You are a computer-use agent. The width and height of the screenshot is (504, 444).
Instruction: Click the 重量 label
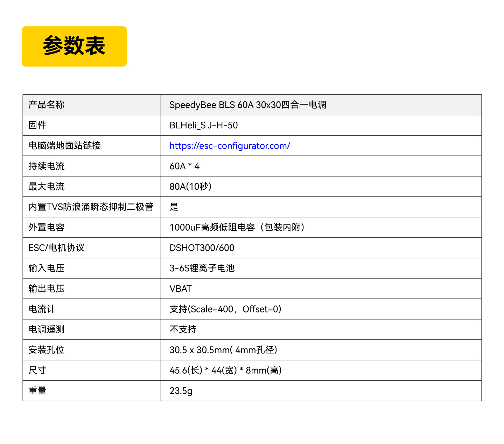pyautogui.click(x=37, y=391)
